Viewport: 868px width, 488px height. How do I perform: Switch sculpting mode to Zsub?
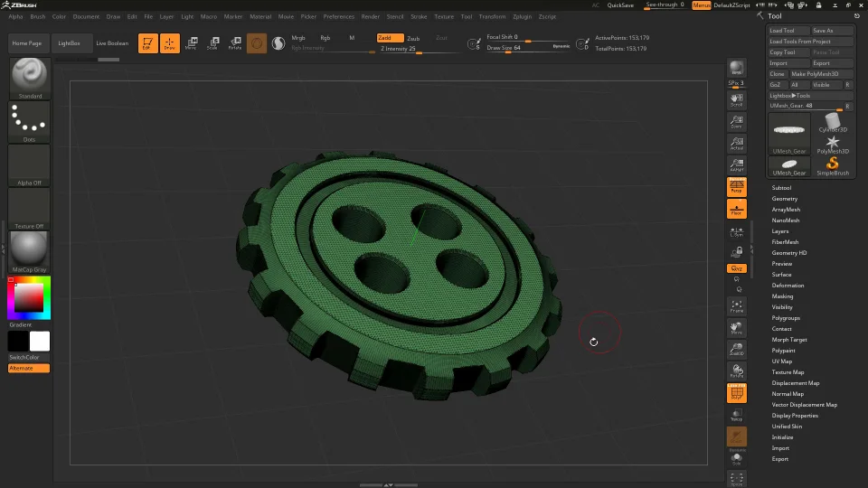[x=413, y=38]
